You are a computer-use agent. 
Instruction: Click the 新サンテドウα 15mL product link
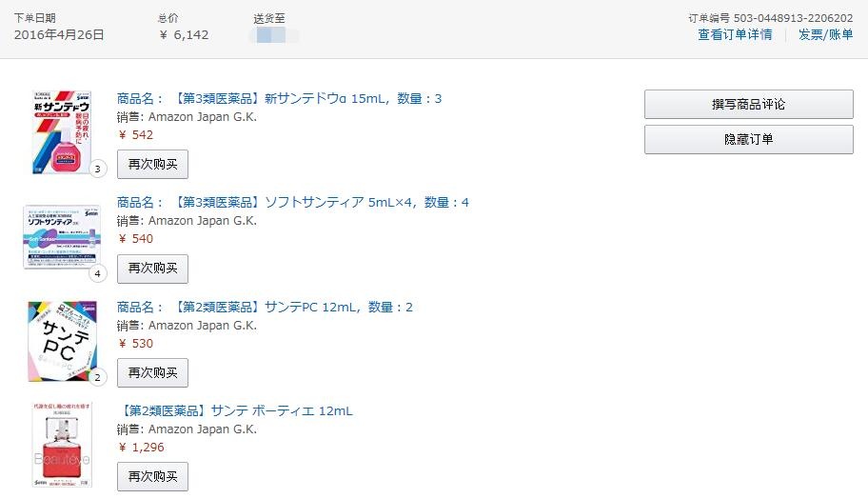click(279, 98)
